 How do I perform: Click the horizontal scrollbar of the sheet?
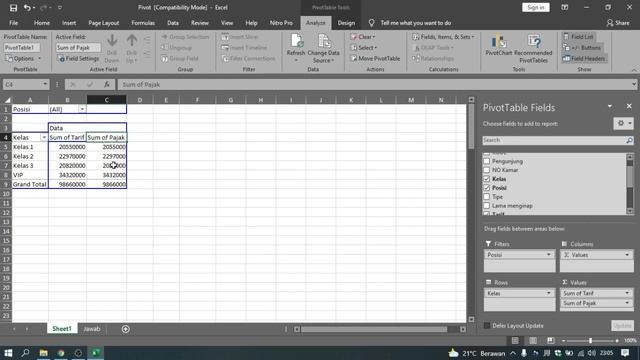click(374, 329)
